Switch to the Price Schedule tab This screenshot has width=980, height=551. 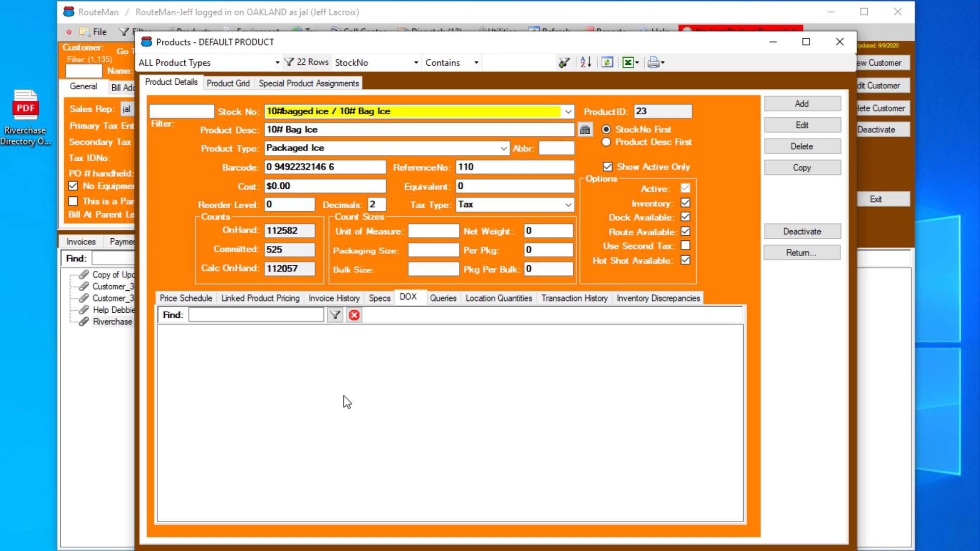186,298
